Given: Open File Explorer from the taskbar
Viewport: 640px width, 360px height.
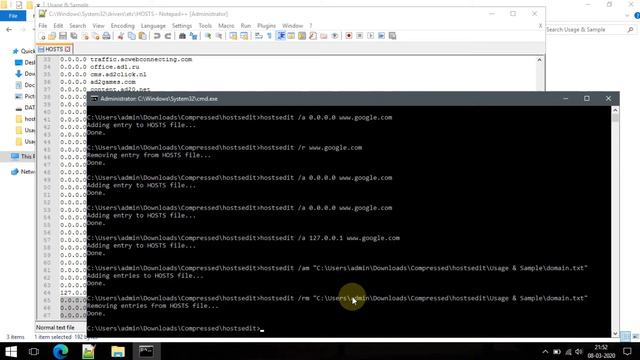Looking at the screenshot, I should click(x=118, y=351).
